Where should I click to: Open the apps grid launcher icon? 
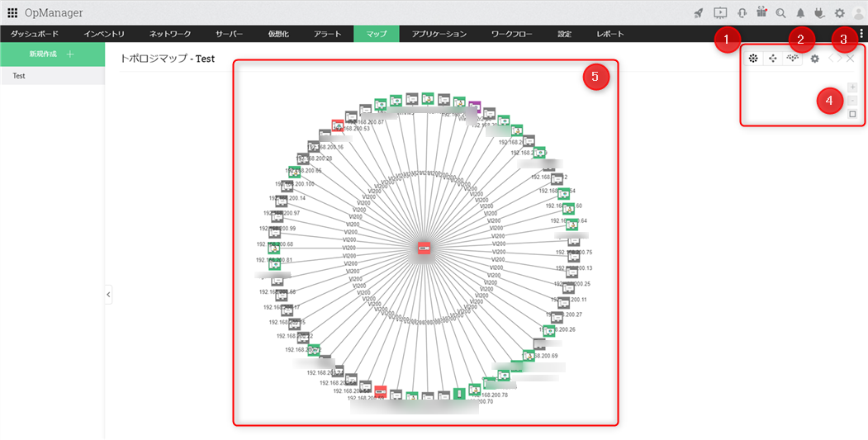point(12,12)
